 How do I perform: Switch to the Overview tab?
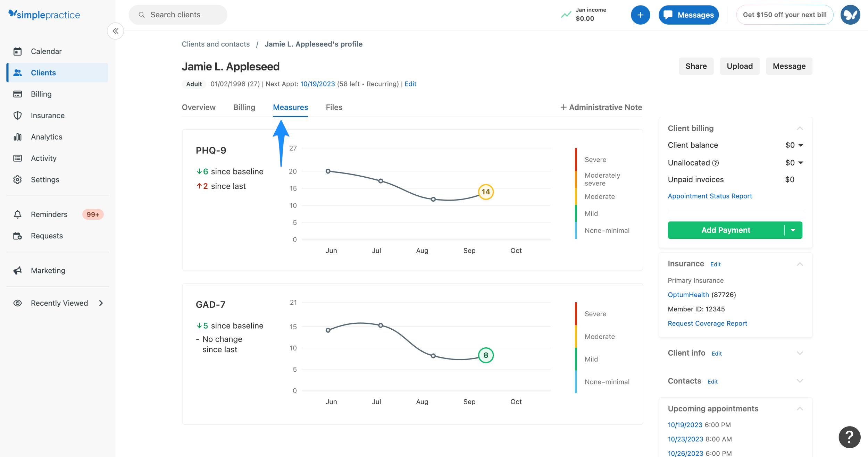coord(199,107)
